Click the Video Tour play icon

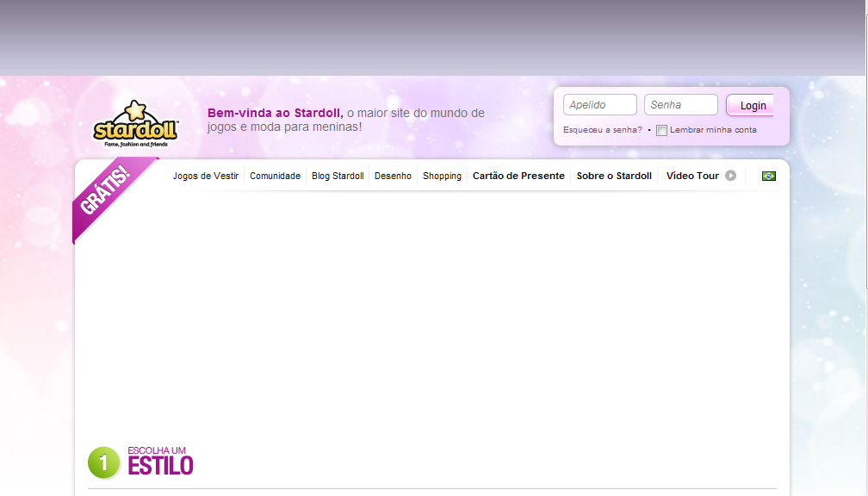pyautogui.click(x=731, y=176)
